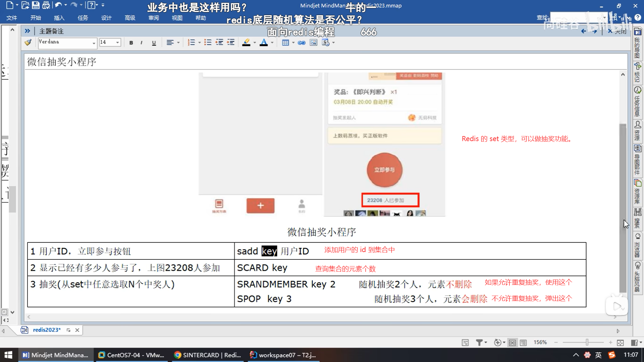Viewport: 644px width, 362px height.
Task: Insert an image into the notes
Action: coord(313,42)
